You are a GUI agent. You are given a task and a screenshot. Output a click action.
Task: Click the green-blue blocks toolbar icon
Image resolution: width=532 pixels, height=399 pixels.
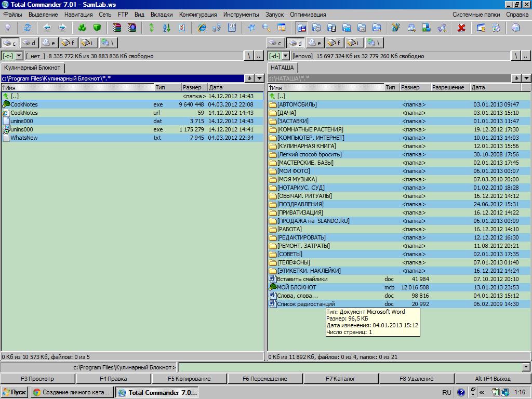[426, 28]
